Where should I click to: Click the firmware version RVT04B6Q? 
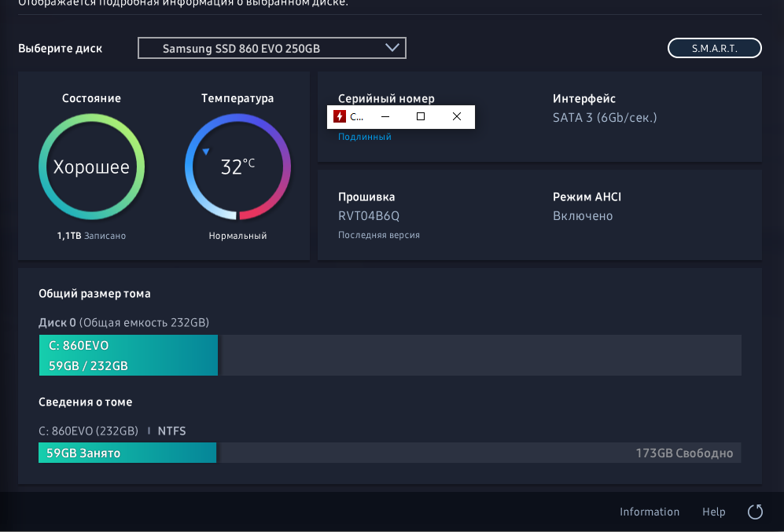point(369,216)
